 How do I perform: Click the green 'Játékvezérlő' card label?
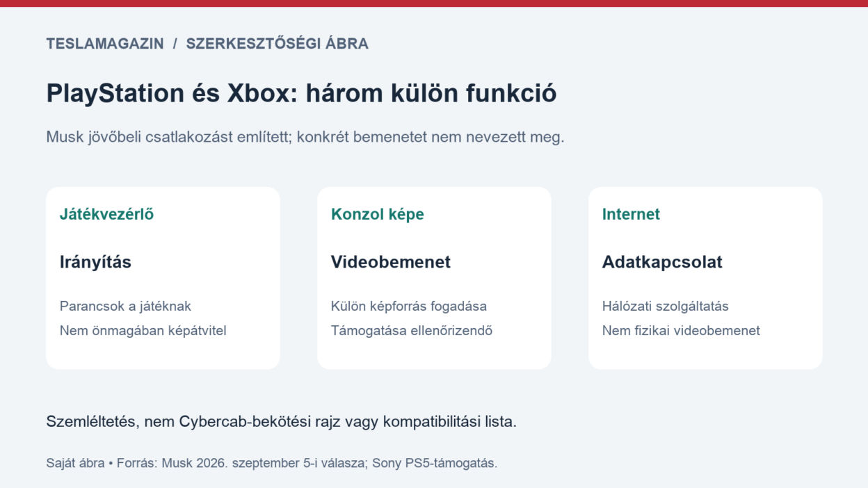[107, 214]
